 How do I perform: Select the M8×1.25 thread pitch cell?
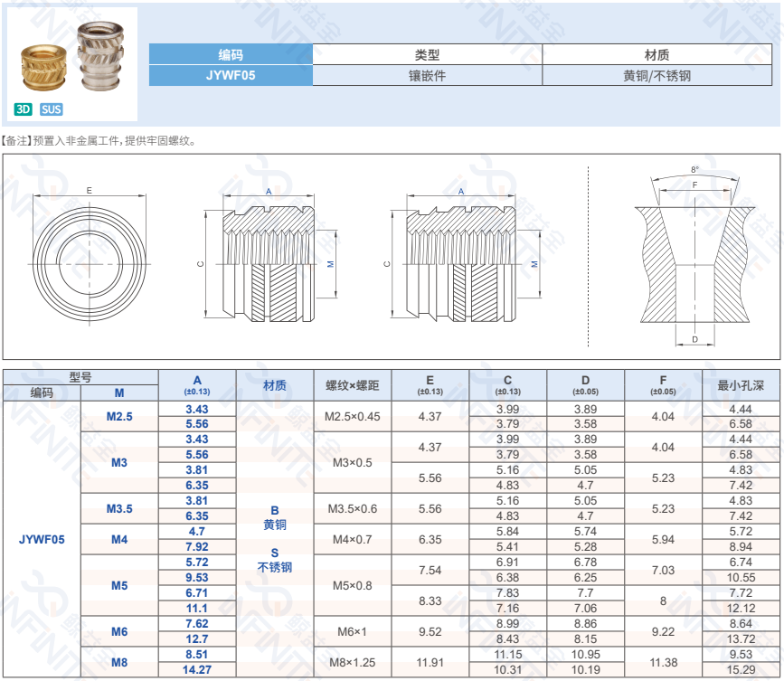tap(352, 662)
